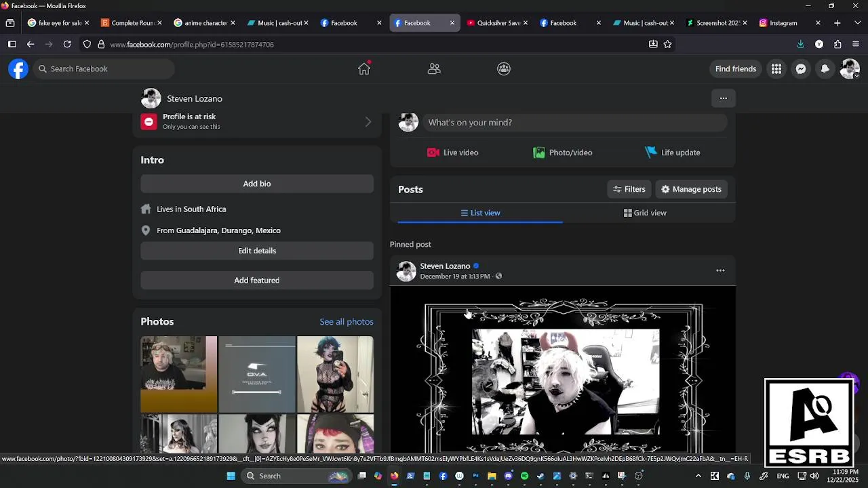Open Steven Lozano name on pinned post
This screenshot has width=868, height=488.
click(x=445, y=266)
